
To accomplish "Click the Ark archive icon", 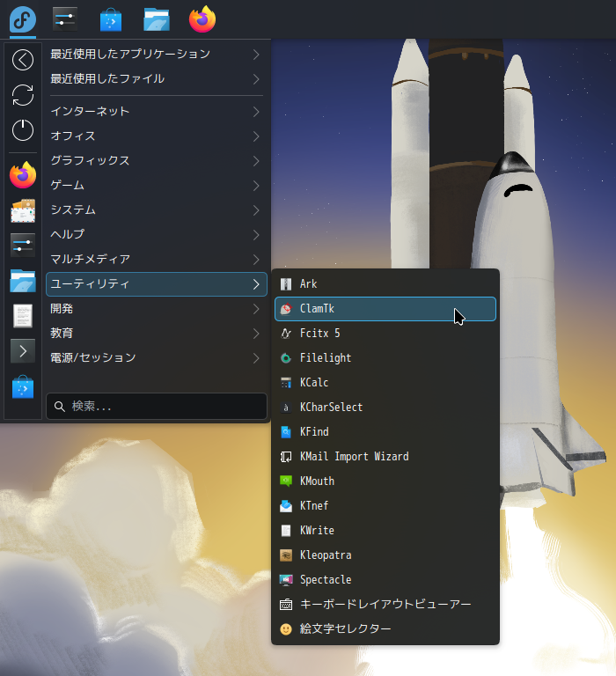I will click(x=286, y=284).
